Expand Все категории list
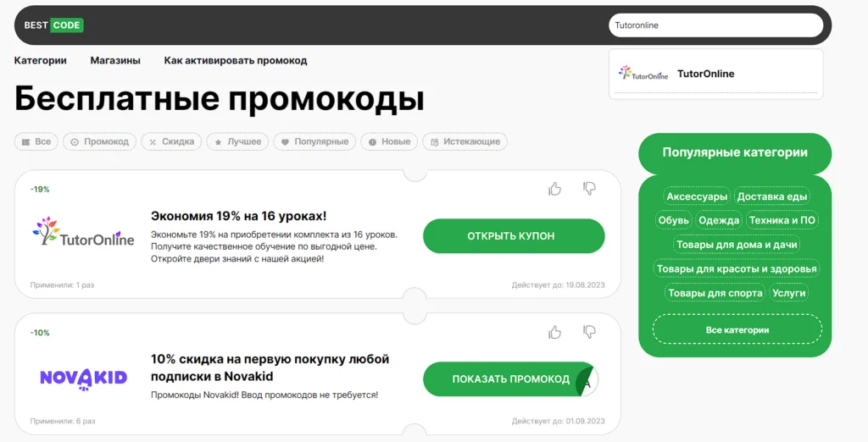This screenshot has height=442, width=868. point(737,329)
